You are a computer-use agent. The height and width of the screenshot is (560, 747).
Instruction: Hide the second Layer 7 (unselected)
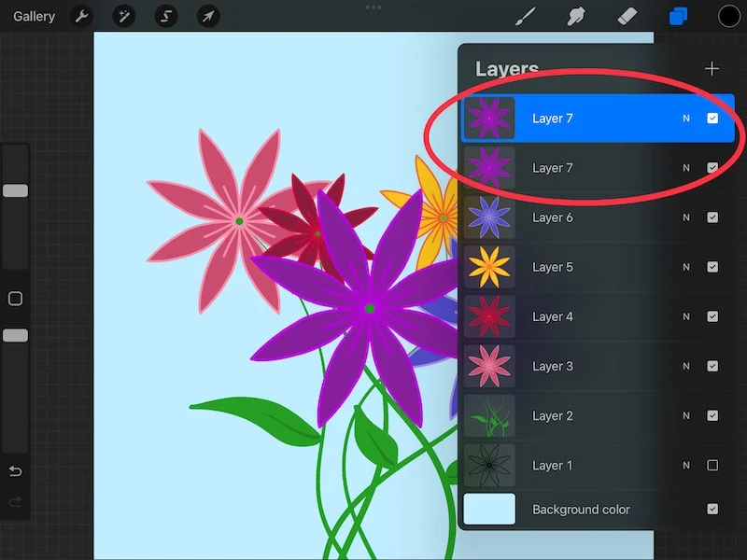tap(712, 168)
